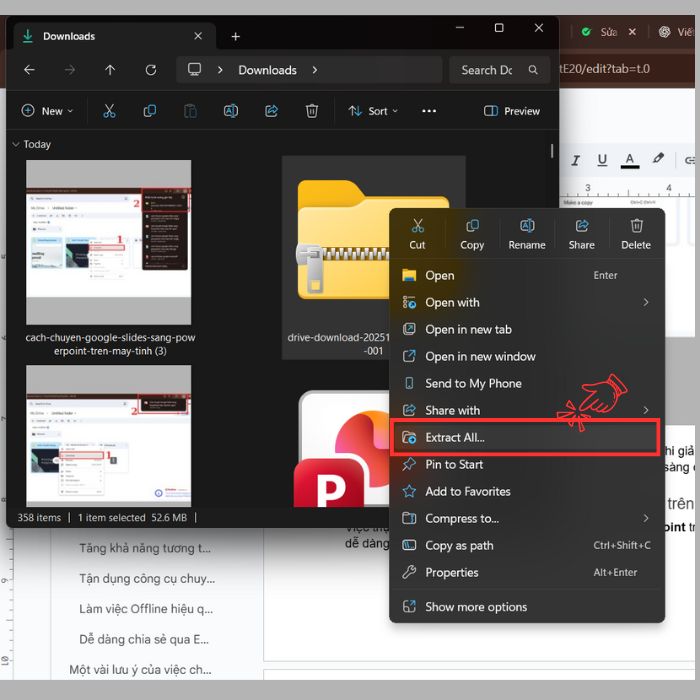The image size is (700, 700).
Task: Click the outline item Một vài lưu ý của việc ch...
Action: pos(140,669)
